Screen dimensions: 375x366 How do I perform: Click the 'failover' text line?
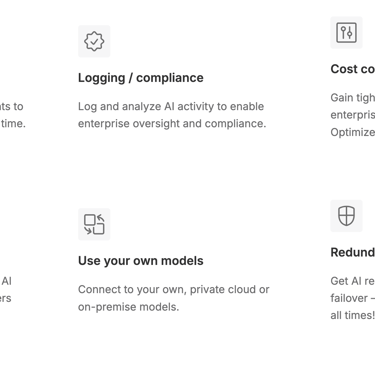tap(353, 298)
